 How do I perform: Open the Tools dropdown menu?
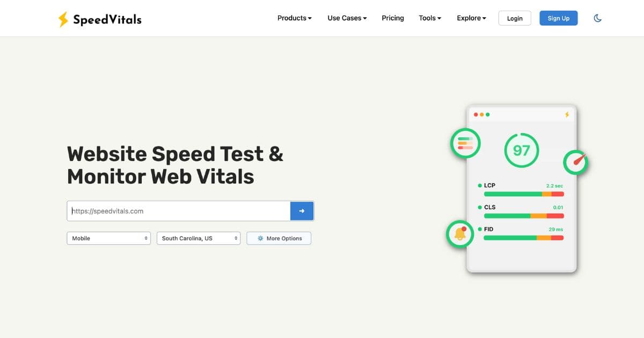430,18
